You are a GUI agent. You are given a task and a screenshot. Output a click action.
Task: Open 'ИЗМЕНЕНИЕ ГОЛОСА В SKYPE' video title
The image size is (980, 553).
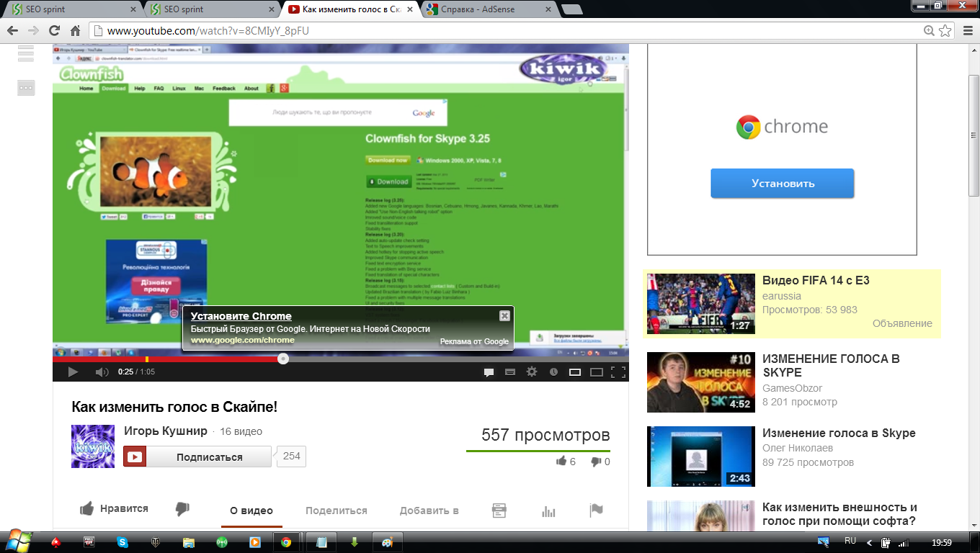(831, 365)
